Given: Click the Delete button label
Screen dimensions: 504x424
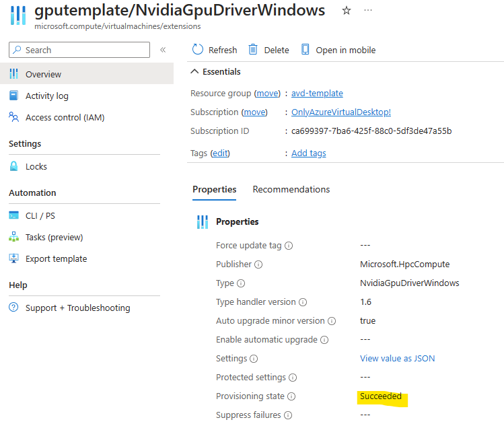Looking at the screenshot, I should (277, 50).
